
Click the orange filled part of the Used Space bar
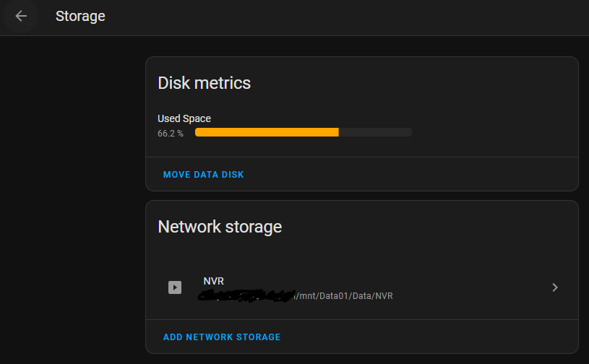point(266,132)
